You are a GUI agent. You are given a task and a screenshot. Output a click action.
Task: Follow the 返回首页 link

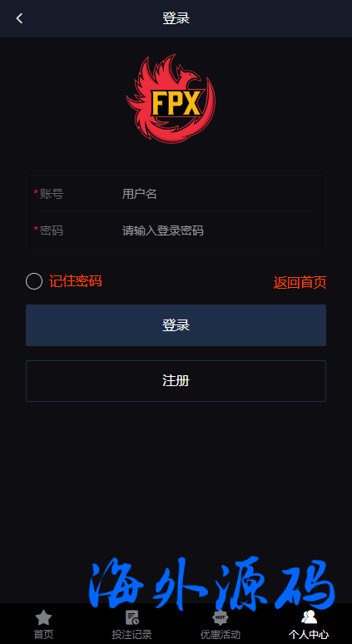(300, 283)
